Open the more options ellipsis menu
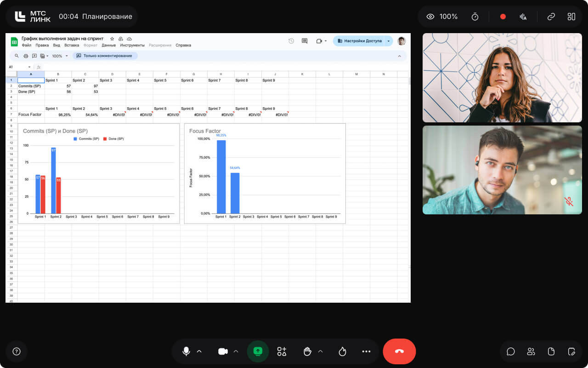Viewport: 588px width, 368px height. [366, 351]
